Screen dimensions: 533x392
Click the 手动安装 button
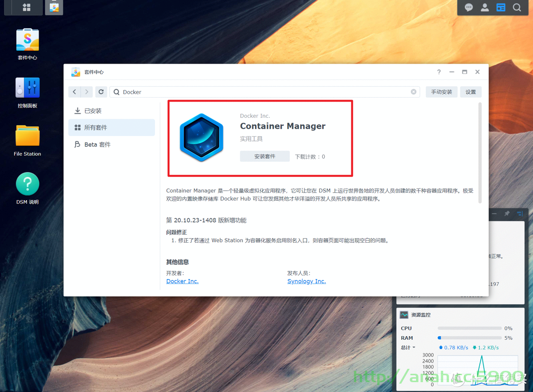[441, 92]
